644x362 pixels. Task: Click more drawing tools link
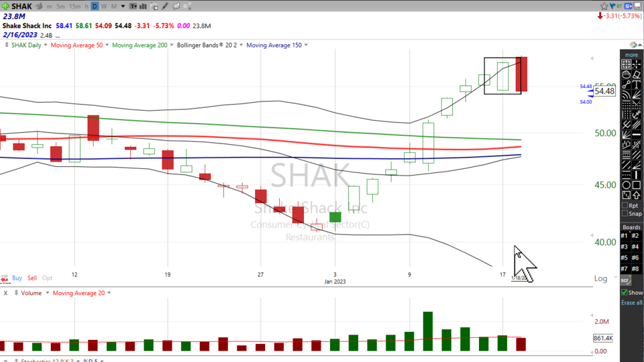pyautogui.click(x=632, y=54)
